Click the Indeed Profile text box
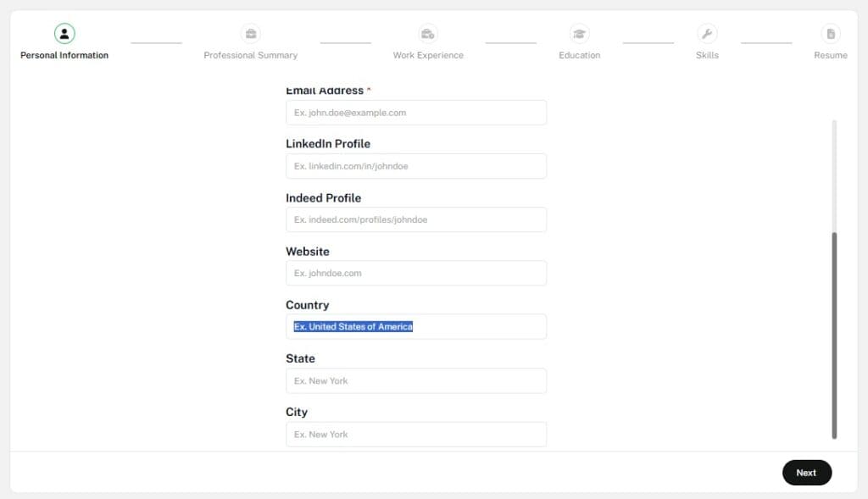Screen dimensions: 868x499 pos(416,219)
